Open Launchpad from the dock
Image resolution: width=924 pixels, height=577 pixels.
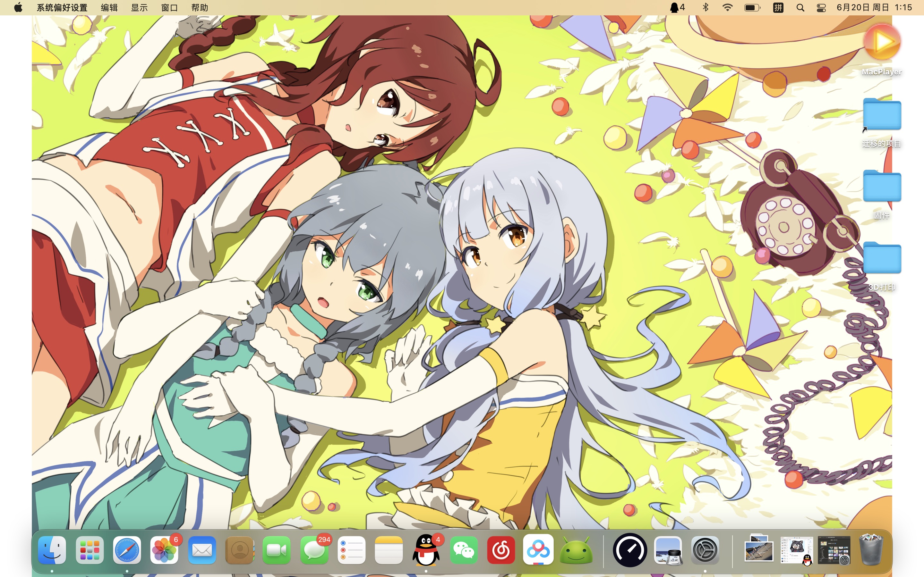[89, 550]
